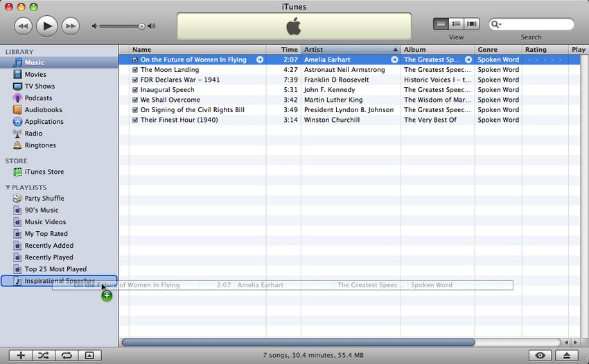Uncheck FDR Declares War - 1941
The width and height of the screenshot is (589, 364).
click(135, 80)
